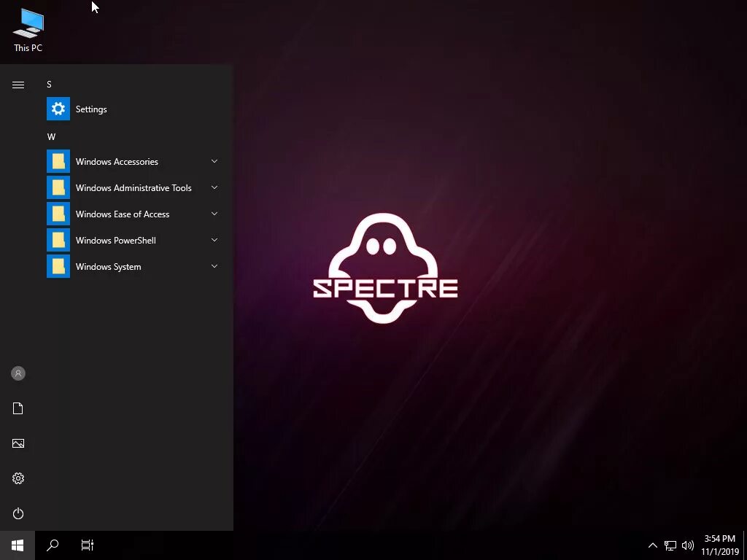Click the Windows PowerShell folder icon
747x560 pixels.
(58, 240)
